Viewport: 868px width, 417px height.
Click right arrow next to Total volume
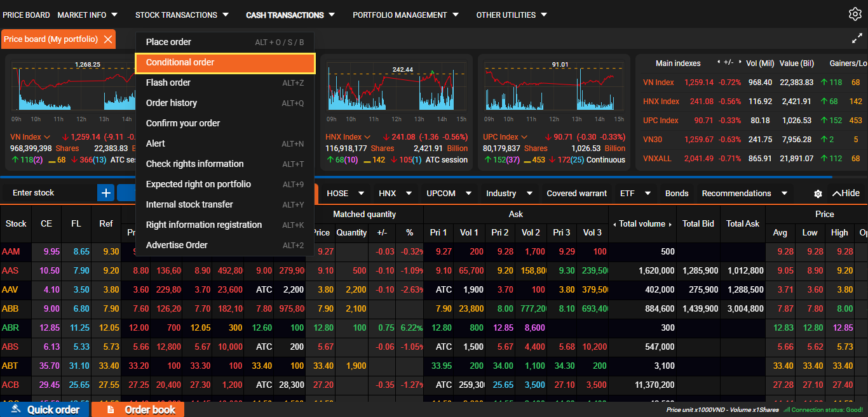click(670, 224)
